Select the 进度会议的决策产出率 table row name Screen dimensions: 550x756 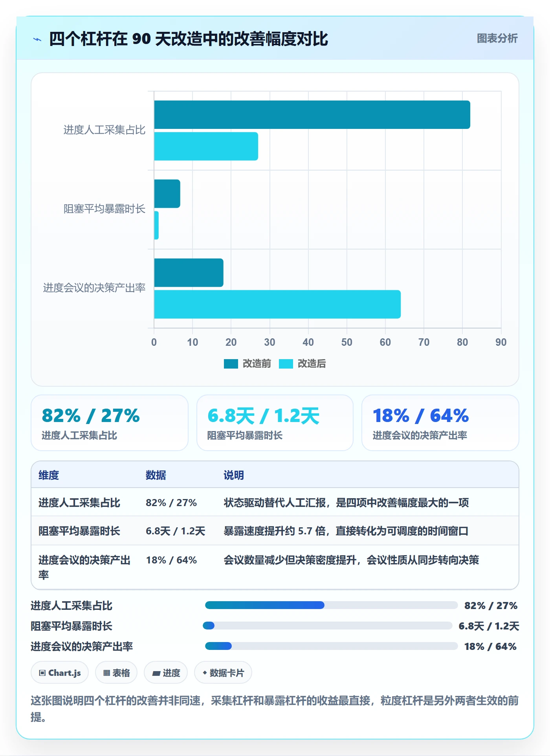coord(84,567)
